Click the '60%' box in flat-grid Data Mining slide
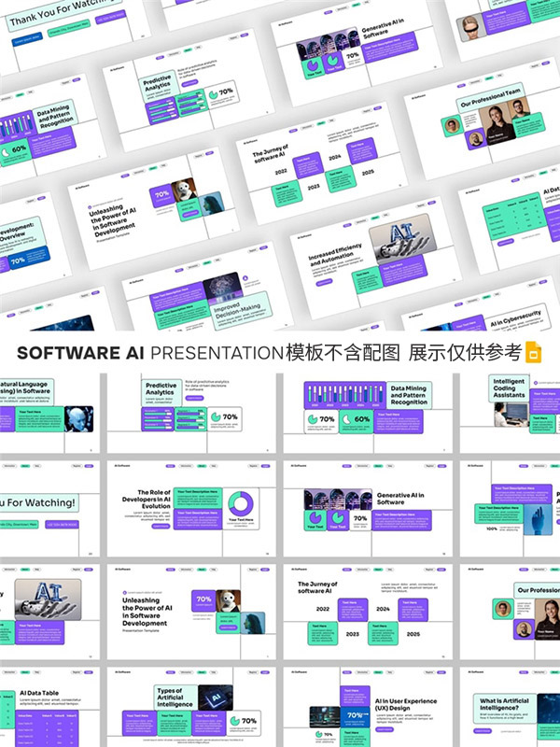This screenshot has height=747, width=560. 357,422
